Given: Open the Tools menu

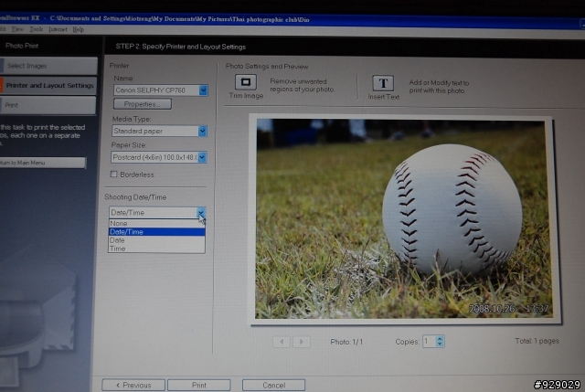Looking at the screenshot, I should [37, 29].
